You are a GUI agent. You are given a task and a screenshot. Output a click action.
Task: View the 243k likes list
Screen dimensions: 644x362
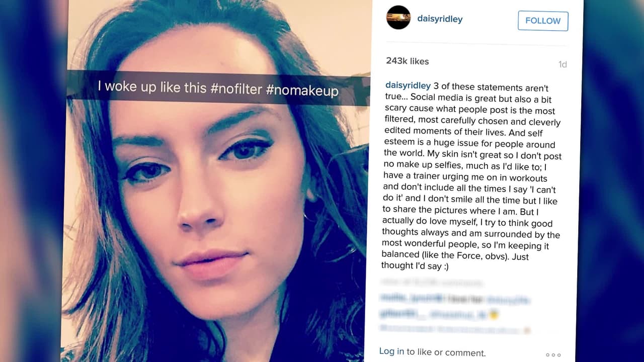click(408, 61)
